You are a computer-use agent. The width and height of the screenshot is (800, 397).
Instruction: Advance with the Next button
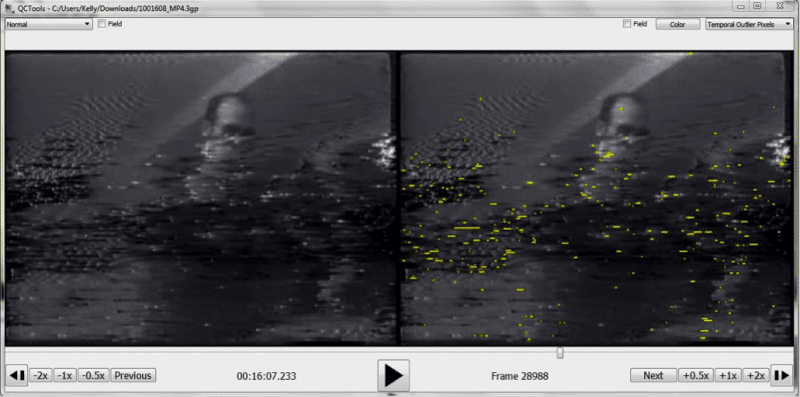coord(653,376)
